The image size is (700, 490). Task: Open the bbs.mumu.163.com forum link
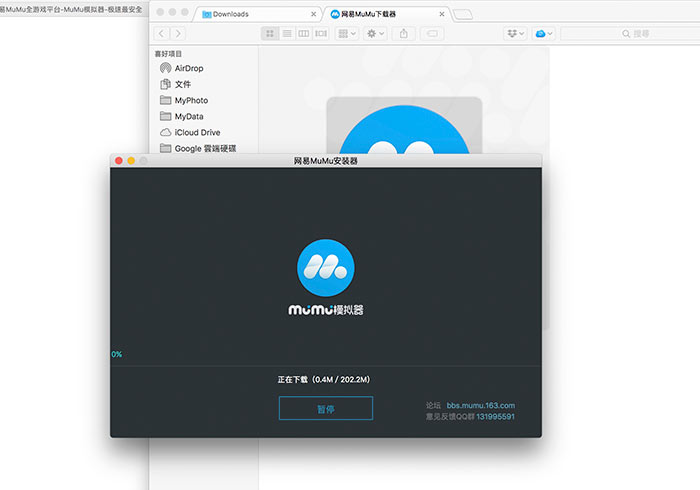(481, 405)
